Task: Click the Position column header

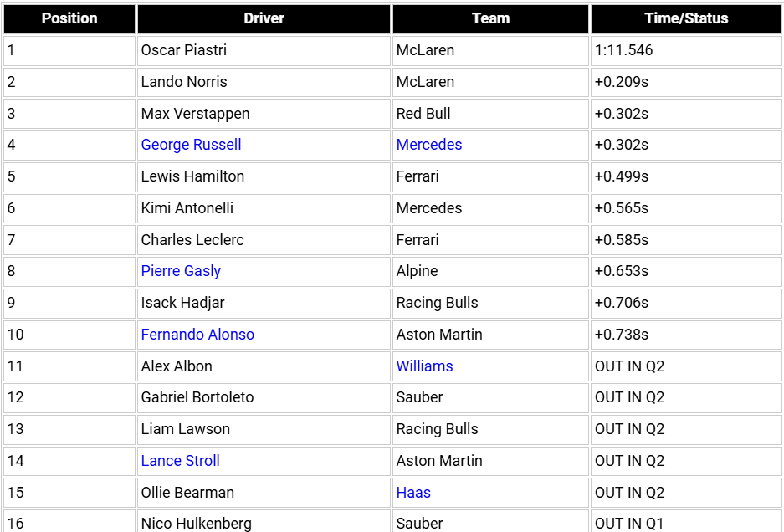Action: (x=69, y=19)
